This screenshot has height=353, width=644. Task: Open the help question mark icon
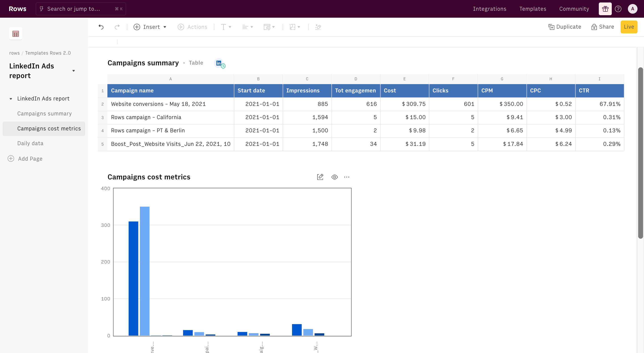coord(618,9)
